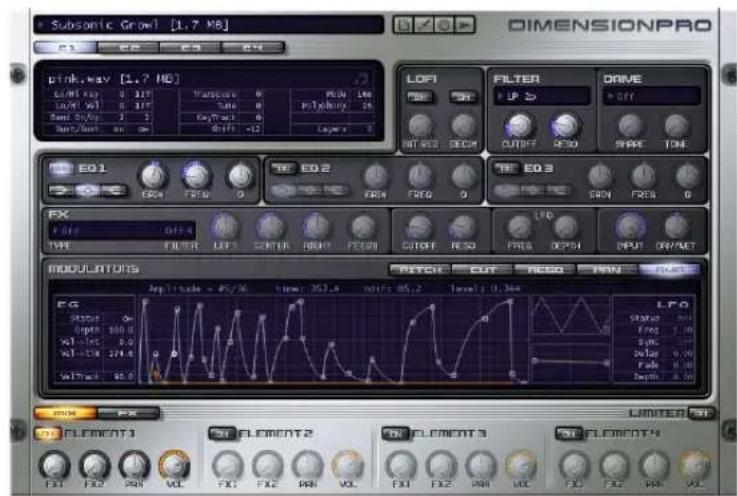Image resolution: width=737 pixels, height=496 pixels.
Task: Click the save program icon
Action: [x=423, y=24]
